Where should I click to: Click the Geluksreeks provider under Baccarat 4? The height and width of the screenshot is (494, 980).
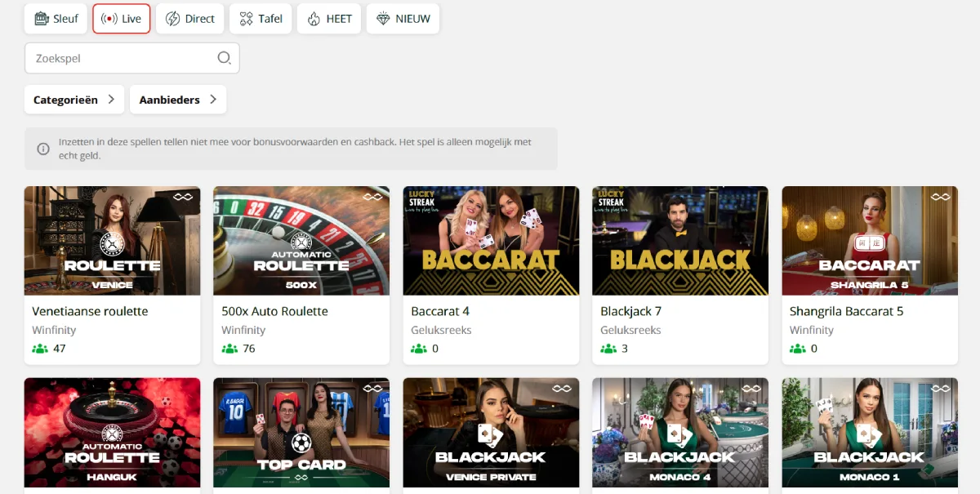click(441, 330)
